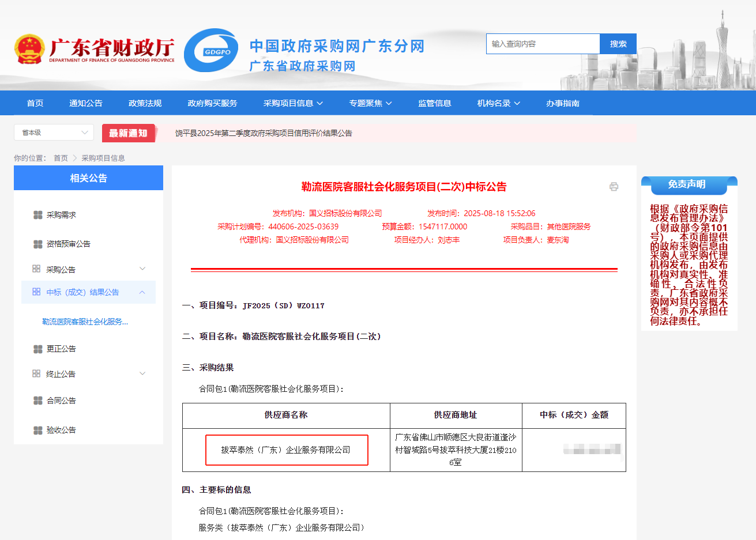Open the 机构名录 navigation menu

498,103
